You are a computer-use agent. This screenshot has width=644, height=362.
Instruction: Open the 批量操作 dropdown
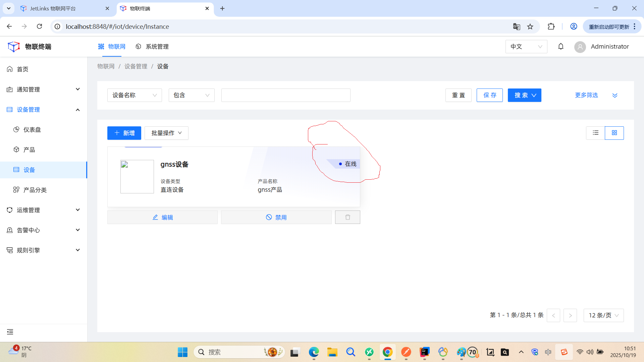point(166,133)
